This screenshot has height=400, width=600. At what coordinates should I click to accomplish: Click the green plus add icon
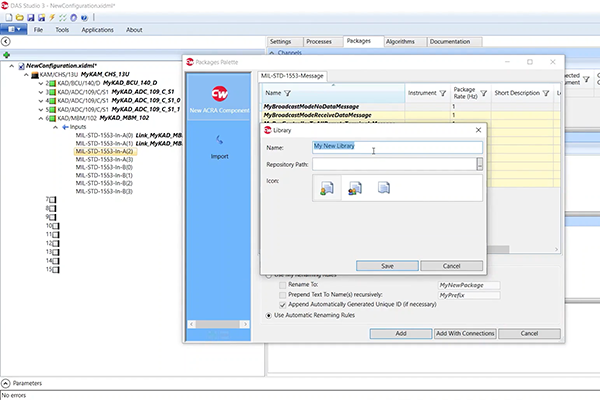[7, 55]
